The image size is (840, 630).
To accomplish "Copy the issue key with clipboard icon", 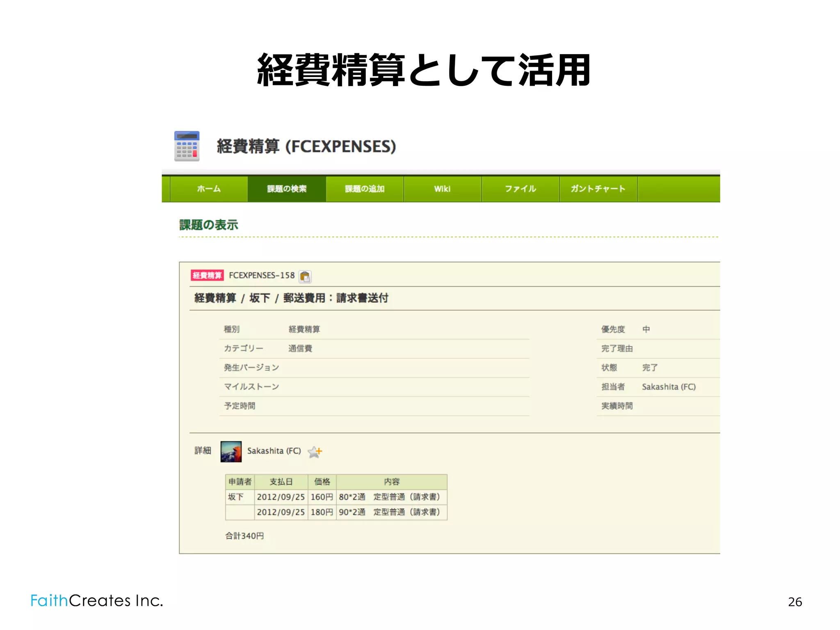I will coord(305,276).
